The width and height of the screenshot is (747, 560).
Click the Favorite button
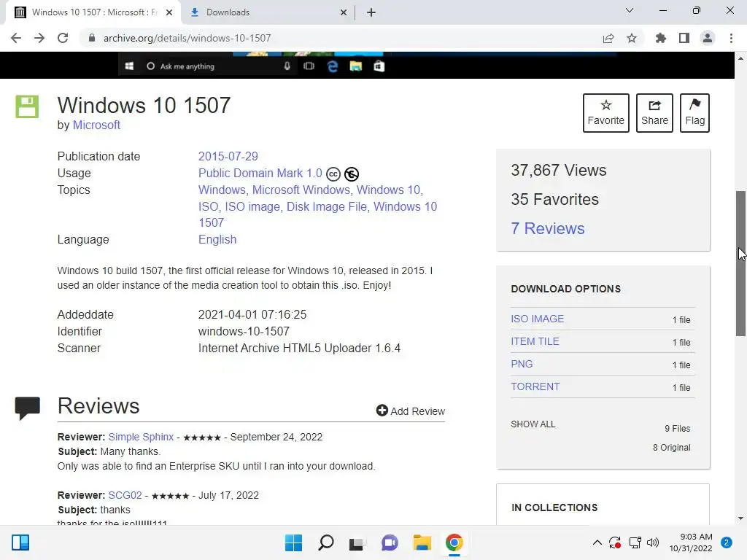(x=606, y=113)
